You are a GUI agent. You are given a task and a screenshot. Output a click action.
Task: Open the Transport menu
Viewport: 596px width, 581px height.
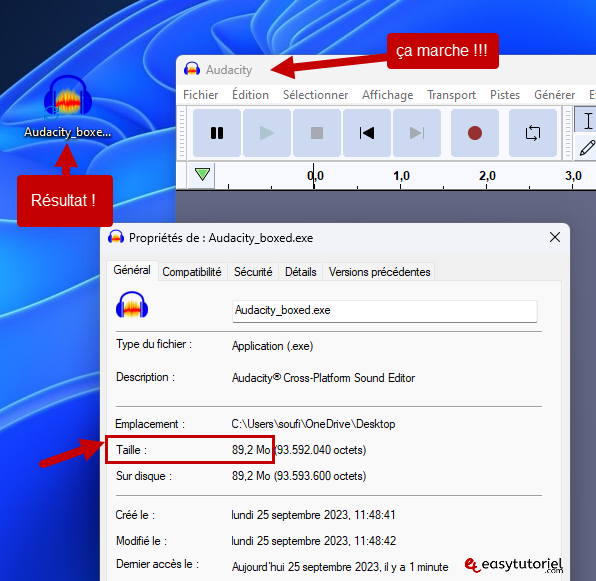tap(451, 95)
